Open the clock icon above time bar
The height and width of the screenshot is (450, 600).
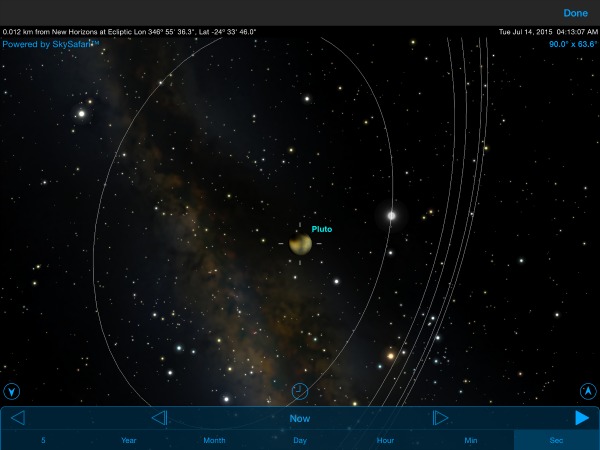(x=300, y=390)
